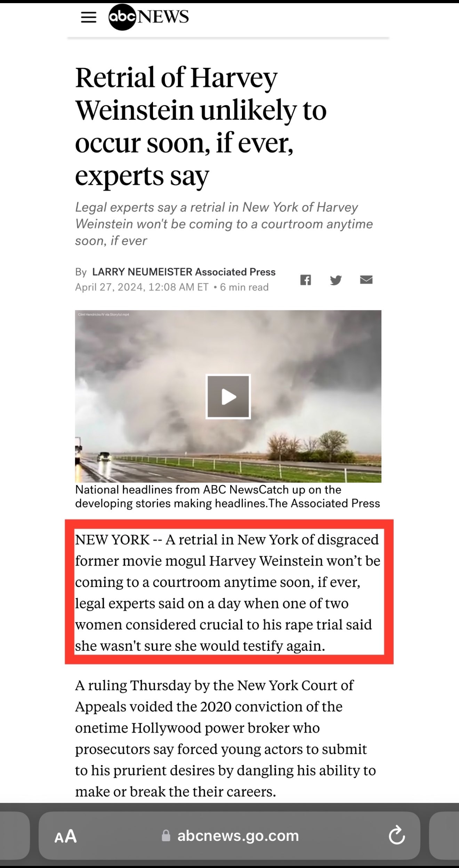The width and height of the screenshot is (459, 868).
Task: Switch to the next tab at right edge
Action: [444, 836]
